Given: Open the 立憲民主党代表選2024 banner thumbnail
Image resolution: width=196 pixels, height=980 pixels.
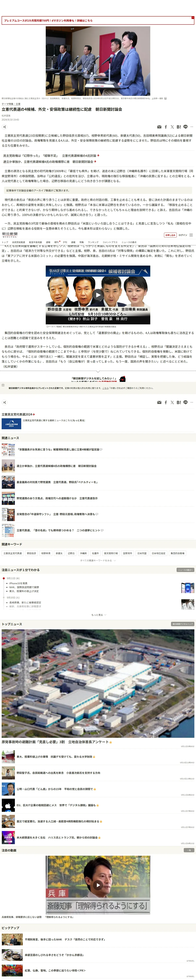Looking at the screenshot, I should pyautogui.click(x=11, y=424).
